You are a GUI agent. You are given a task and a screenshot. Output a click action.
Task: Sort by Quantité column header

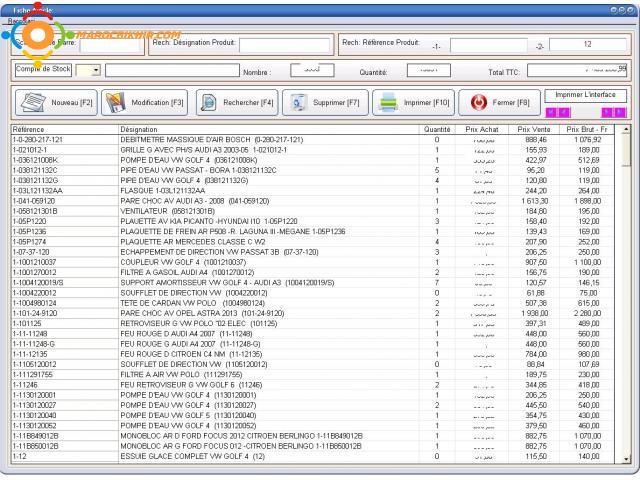(437, 129)
